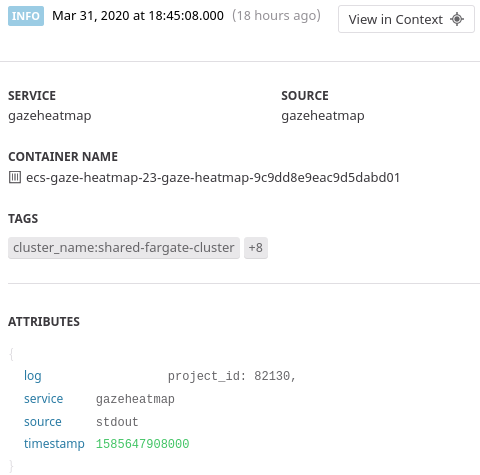The width and height of the screenshot is (480, 475).
Task: Select the cluster_name:shared-fargate-cluster tag
Action: click(x=124, y=248)
